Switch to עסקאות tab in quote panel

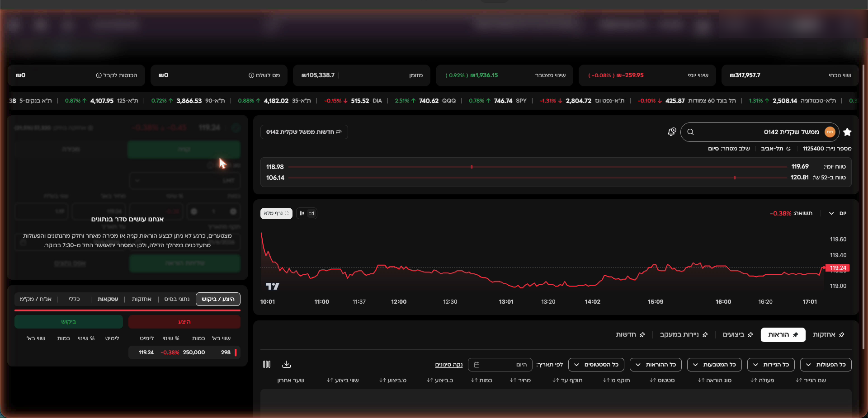click(108, 299)
